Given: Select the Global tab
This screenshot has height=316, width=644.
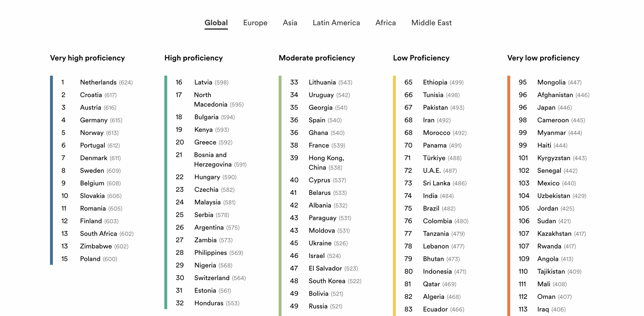Looking at the screenshot, I should pos(216,23).
